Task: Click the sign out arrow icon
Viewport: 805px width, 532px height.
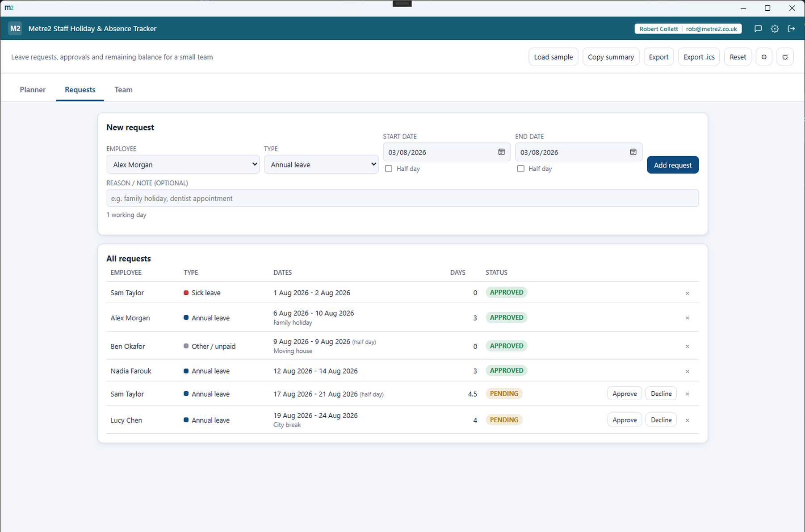Action: [x=791, y=29]
